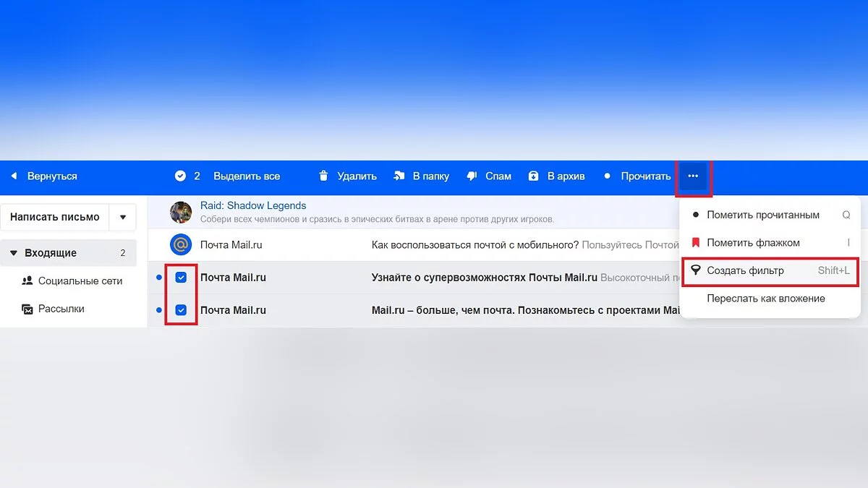Click the Удалить label in the toolbar
The height and width of the screenshot is (488, 868).
[357, 176]
